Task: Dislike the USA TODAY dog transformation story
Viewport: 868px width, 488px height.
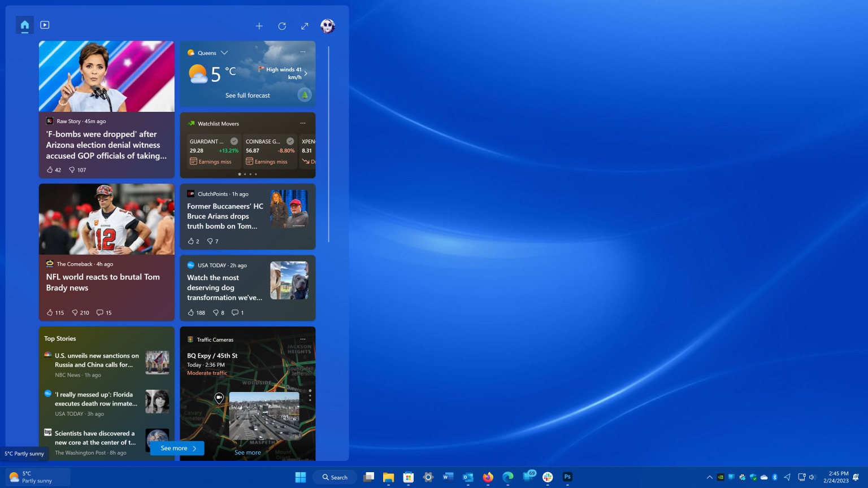Action: pyautogui.click(x=218, y=312)
